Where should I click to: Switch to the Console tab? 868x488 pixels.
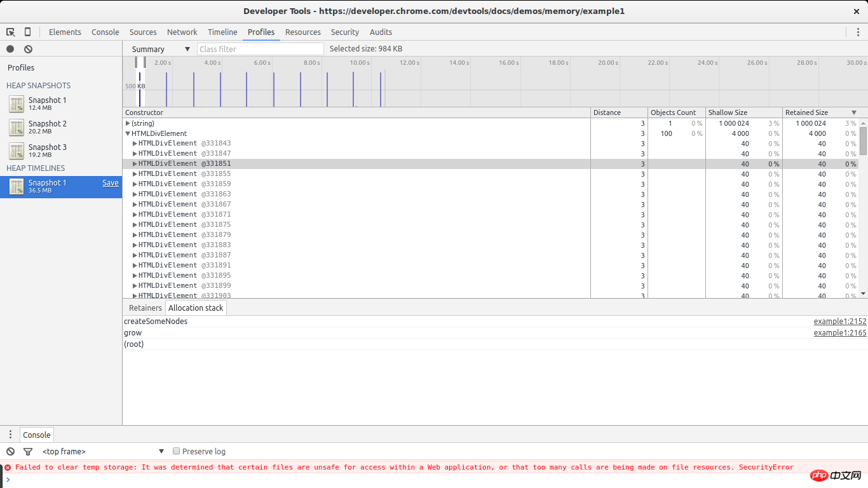pyautogui.click(x=105, y=32)
